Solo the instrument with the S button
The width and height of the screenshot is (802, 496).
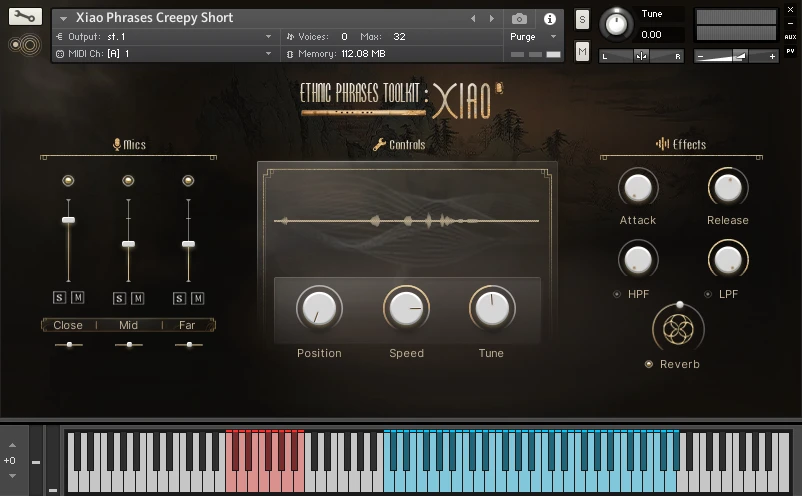tap(582, 20)
